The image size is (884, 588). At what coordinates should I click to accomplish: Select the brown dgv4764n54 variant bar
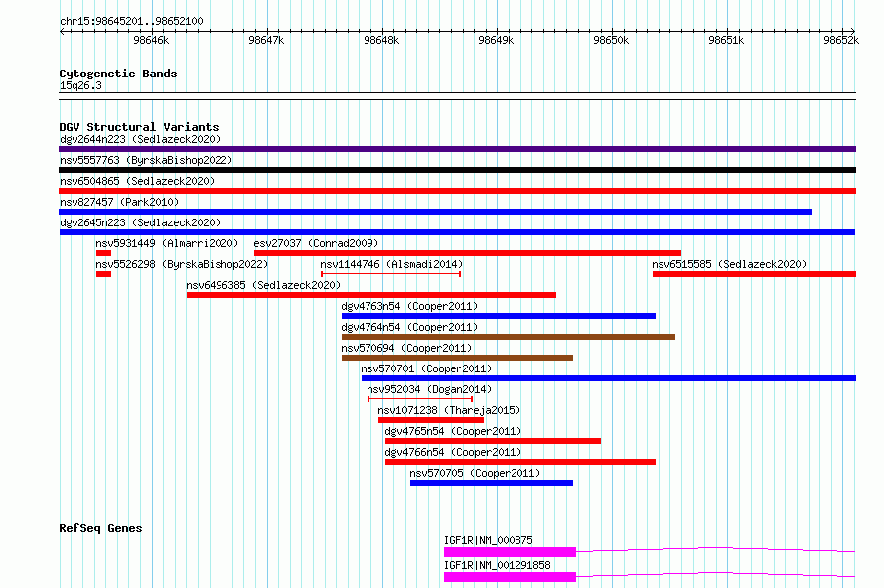tap(509, 337)
